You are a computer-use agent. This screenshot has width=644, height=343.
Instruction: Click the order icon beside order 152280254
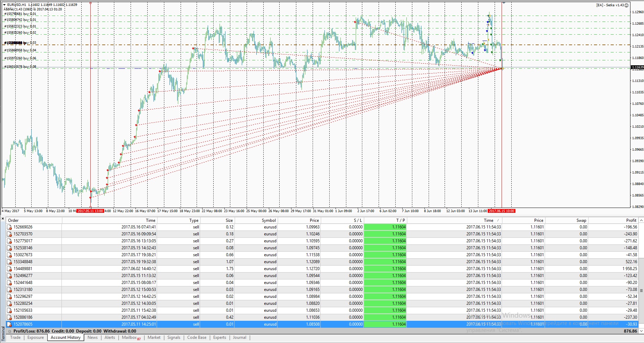click(x=10, y=303)
